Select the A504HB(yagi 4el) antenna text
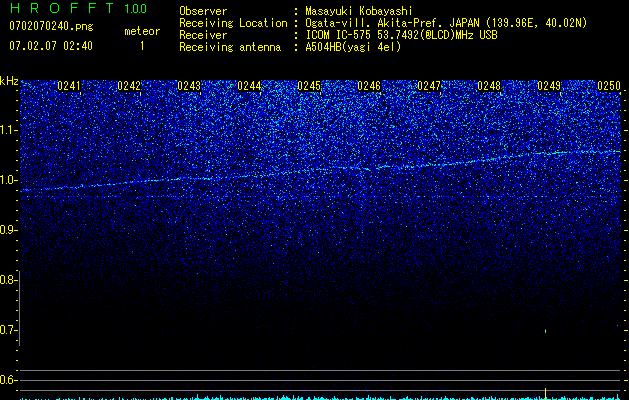This screenshot has width=629, height=400. (x=353, y=47)
